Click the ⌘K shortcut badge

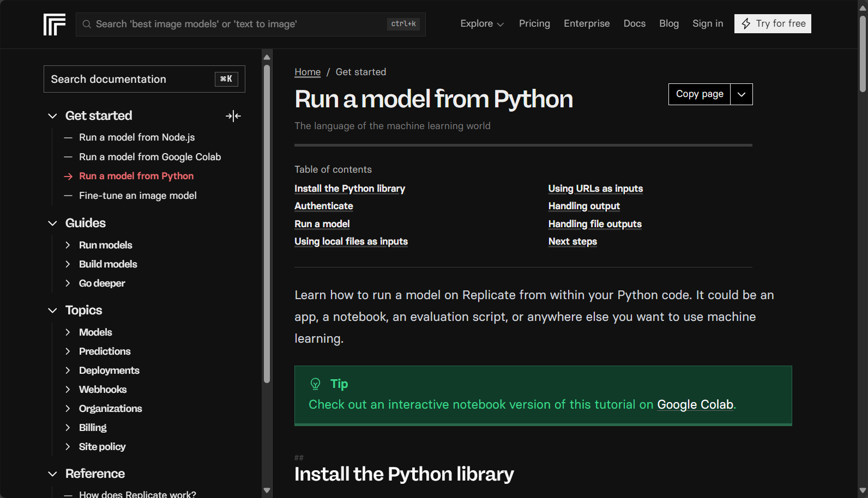pyautogui.click(x=226, y=79)
